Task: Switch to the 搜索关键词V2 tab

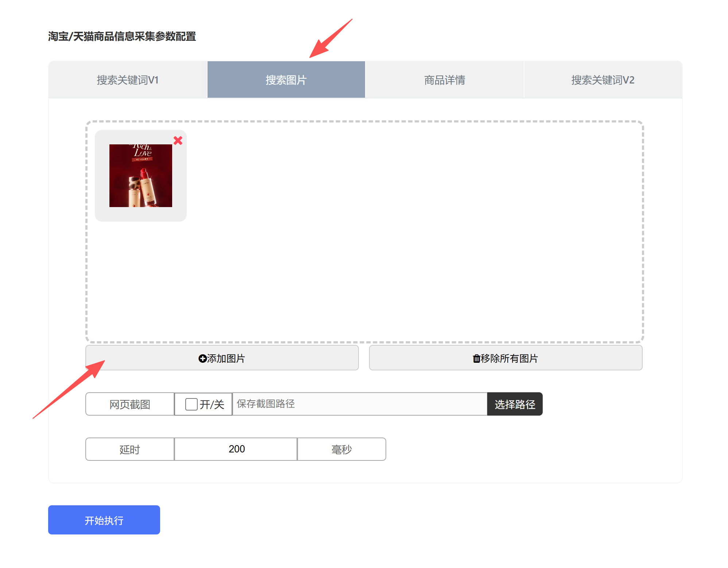Action: click(x=603, y=80)
